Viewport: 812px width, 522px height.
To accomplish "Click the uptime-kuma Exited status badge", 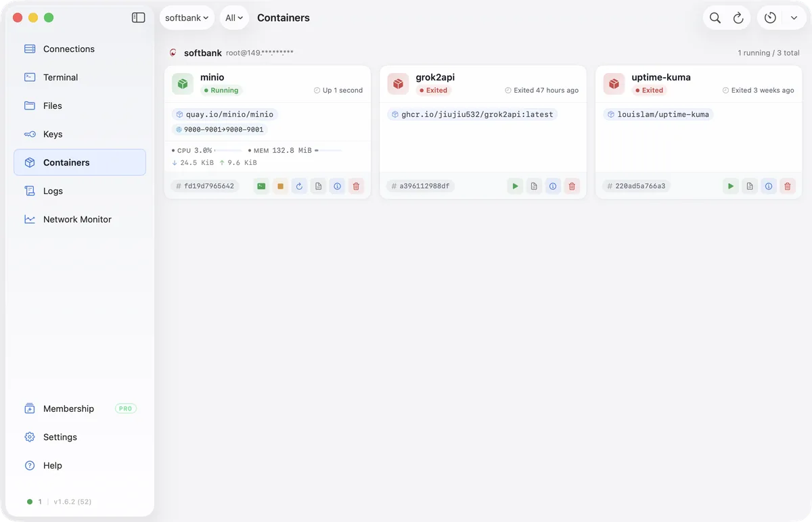I will (649, 90).
